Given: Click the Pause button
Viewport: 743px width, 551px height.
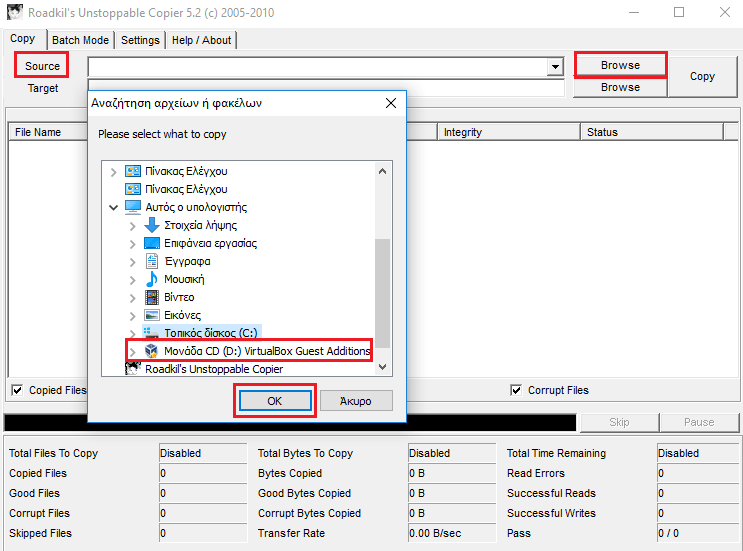Looking at the screenshot, I should [x=699, y=422].
